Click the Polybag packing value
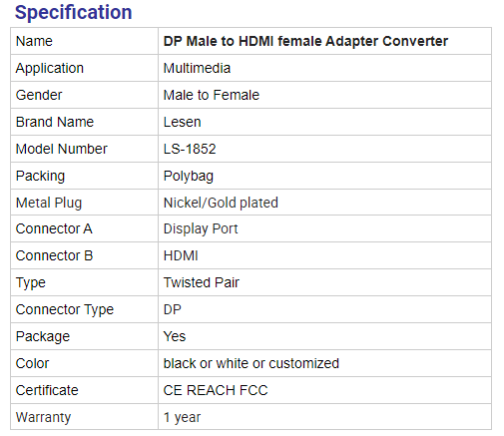The height and width of the screenshot is (436, 504). pyautogui.click(x=188, y=176)
